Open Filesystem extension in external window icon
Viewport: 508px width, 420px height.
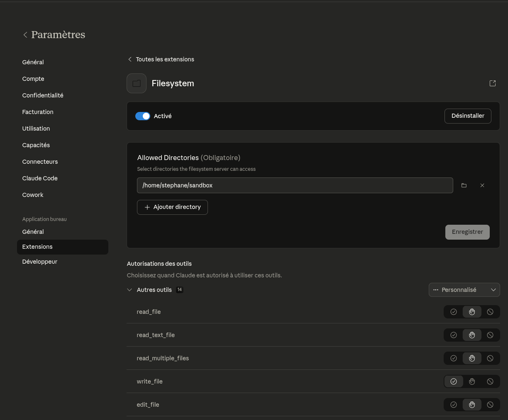click(493, 83)
